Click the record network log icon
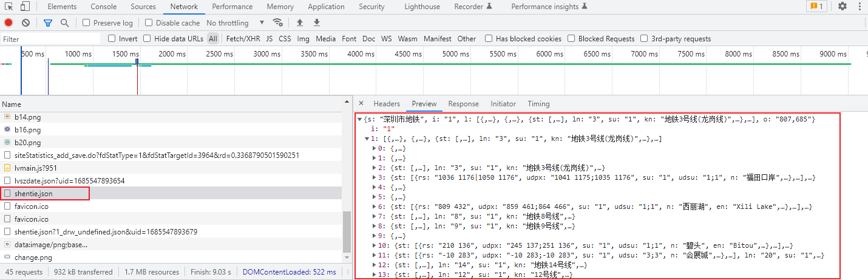Image resolution: width=868 pixels, height=280 pixels. 8,22
